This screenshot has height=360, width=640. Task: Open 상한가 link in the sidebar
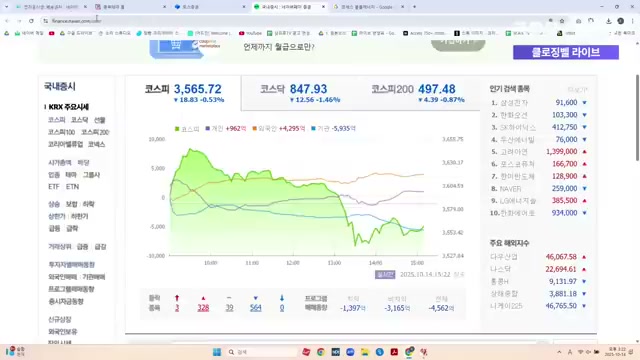click(57, 216)
